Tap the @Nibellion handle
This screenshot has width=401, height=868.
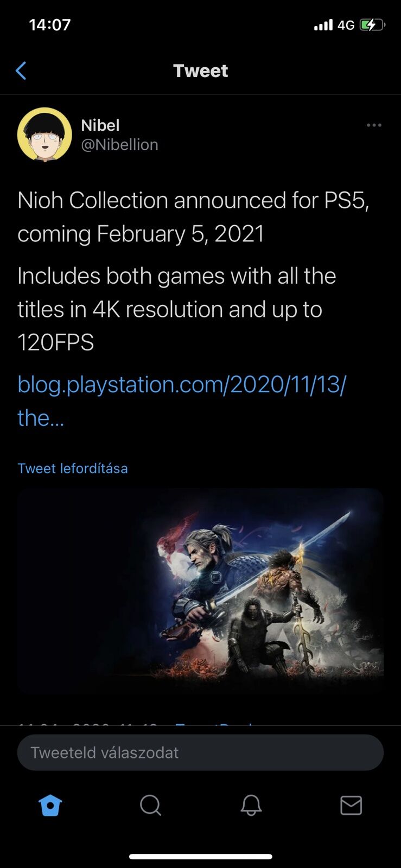[119, 145]
